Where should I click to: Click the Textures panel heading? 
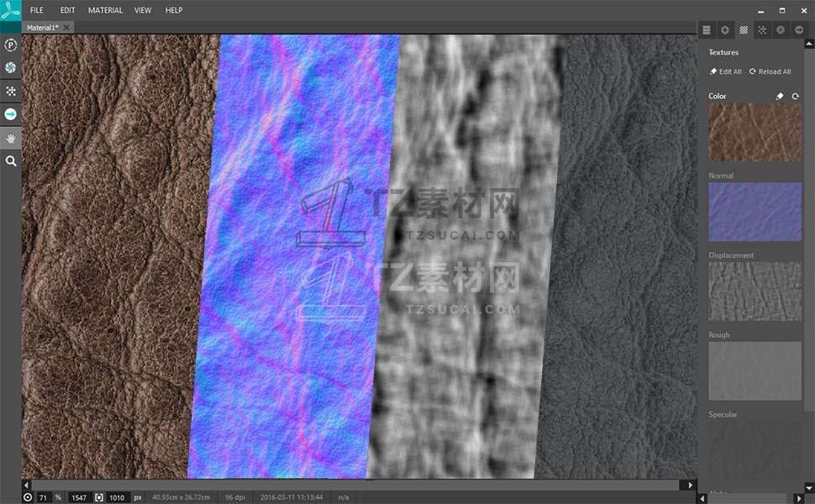[x=723, y=52]
